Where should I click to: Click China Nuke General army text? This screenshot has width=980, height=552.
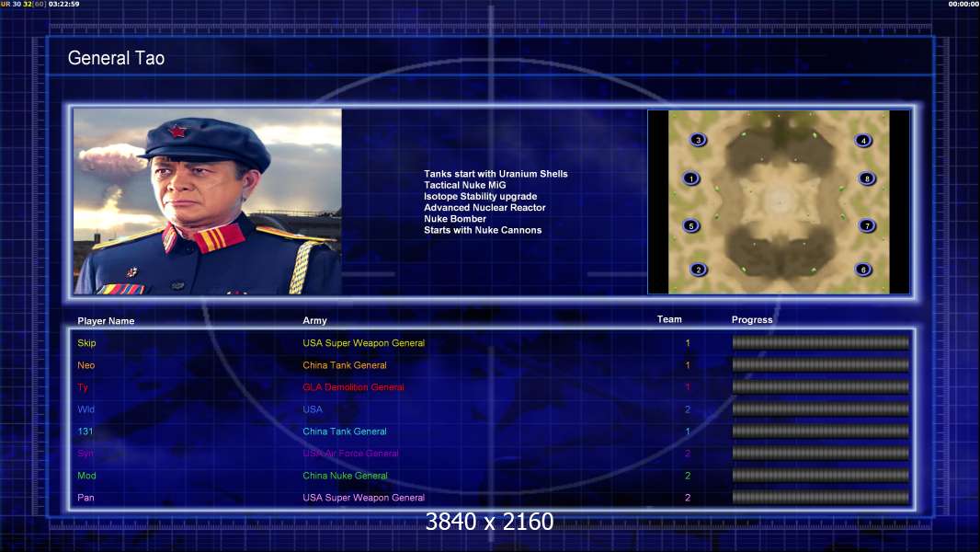coord(345,476)
